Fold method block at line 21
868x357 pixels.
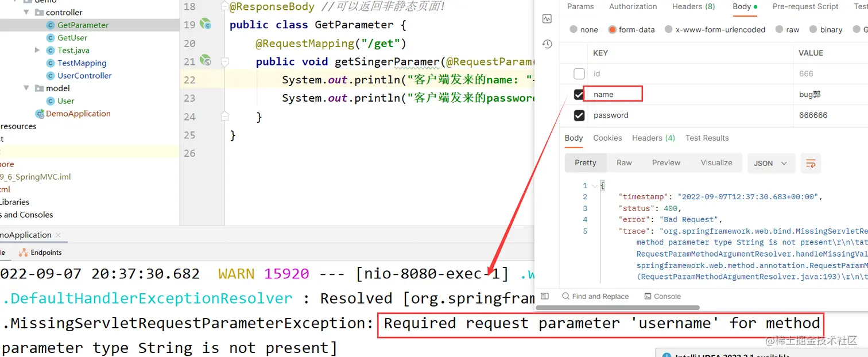[225, 61]
